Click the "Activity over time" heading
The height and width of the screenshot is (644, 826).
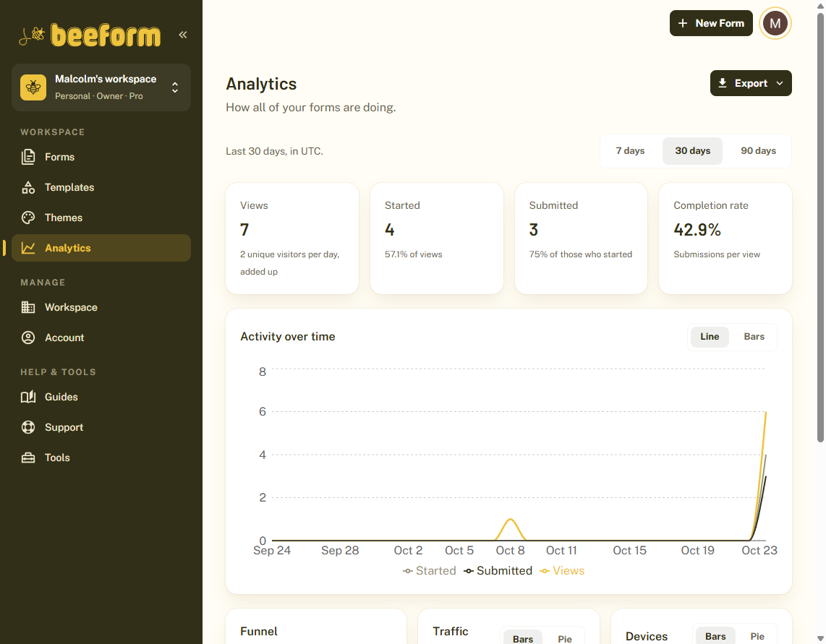288,337
